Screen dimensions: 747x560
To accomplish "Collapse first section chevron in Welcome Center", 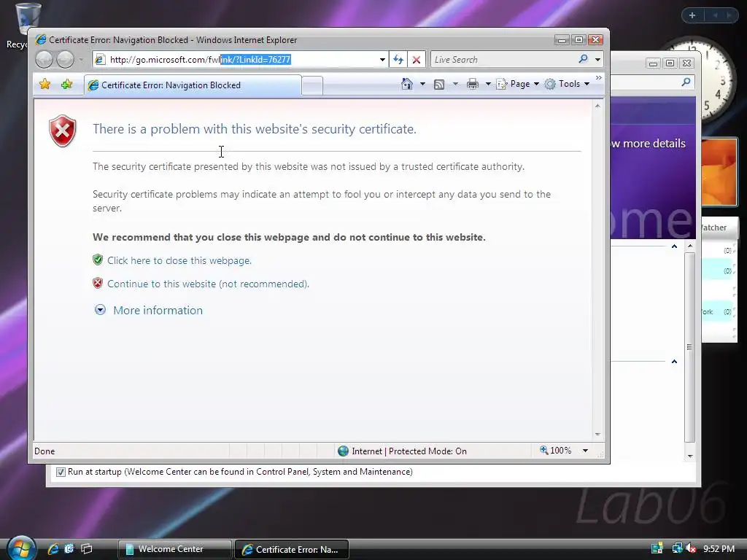I will pos(674,246).
